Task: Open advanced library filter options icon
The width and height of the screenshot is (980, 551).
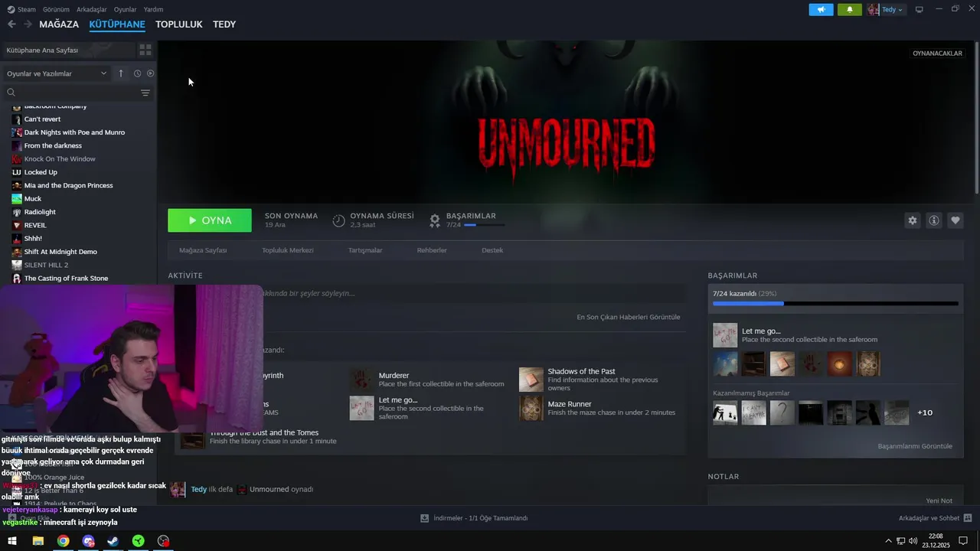Action: 145,93
